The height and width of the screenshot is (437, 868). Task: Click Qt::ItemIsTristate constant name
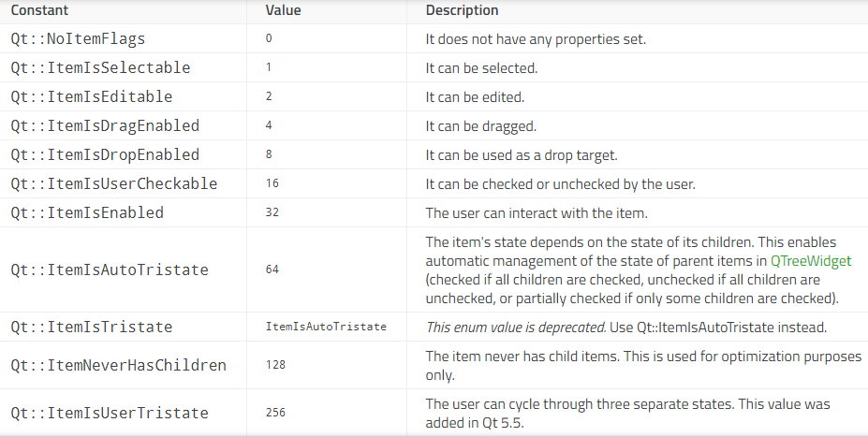pos(92,328)
